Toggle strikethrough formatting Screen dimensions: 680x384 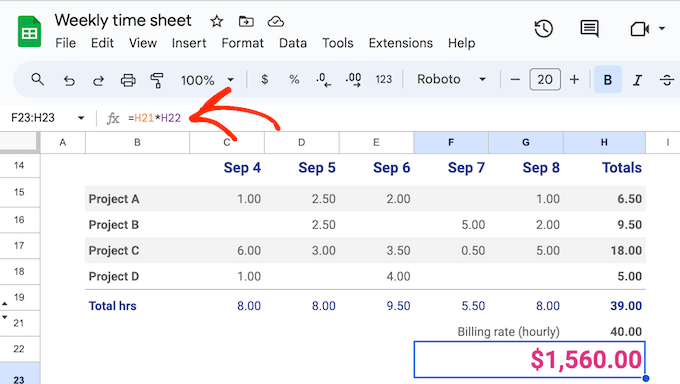[x=667, y=80]
